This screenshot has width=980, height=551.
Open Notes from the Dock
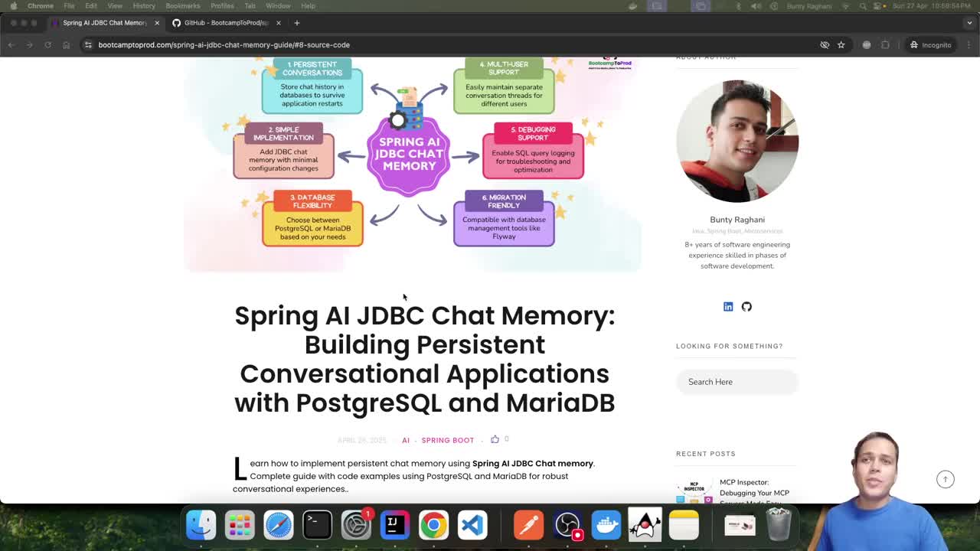(684, 525)
